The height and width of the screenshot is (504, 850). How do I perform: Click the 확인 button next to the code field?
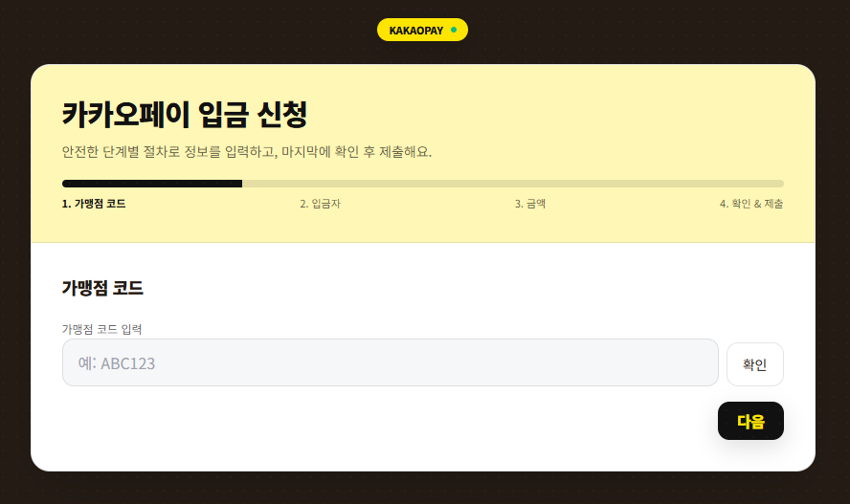pos(754,364)
